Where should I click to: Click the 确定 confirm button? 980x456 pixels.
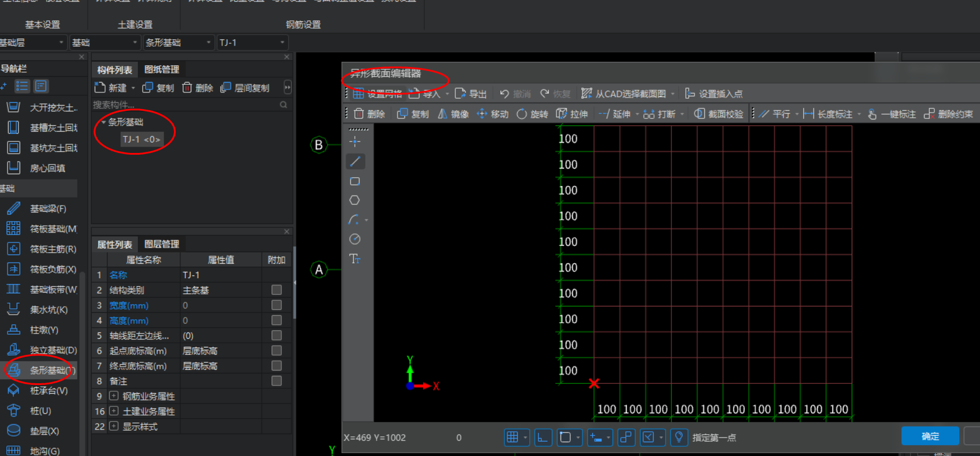(x=930, y=436)
